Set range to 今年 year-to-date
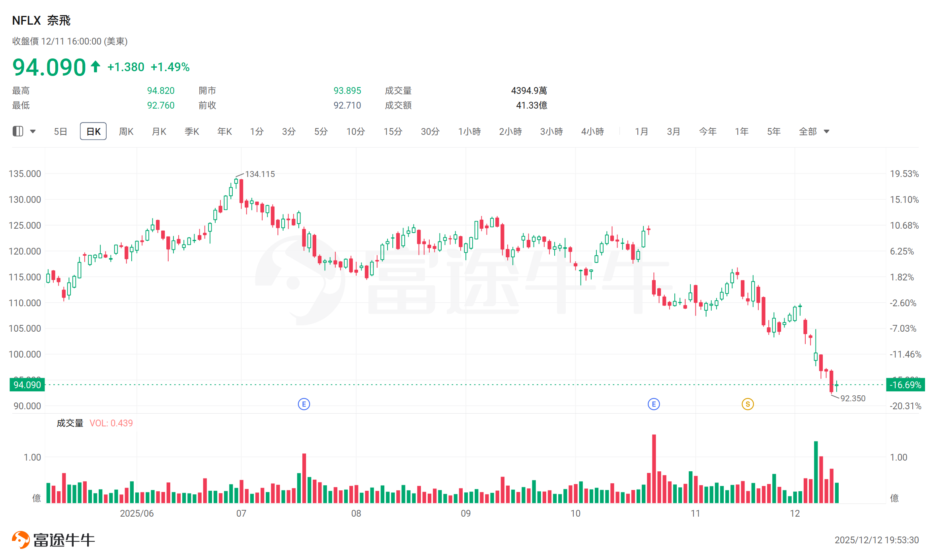The height and width of the screenshot is (560, 931). point(707,131)
